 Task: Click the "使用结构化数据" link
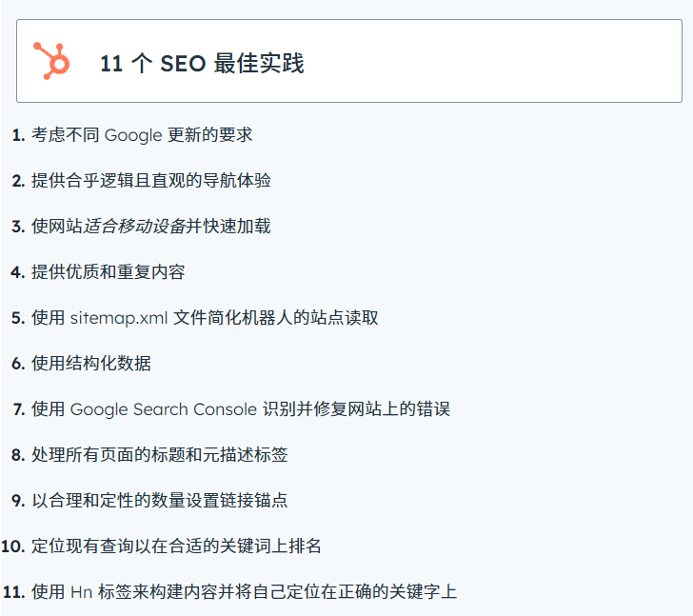click(90, 364)
